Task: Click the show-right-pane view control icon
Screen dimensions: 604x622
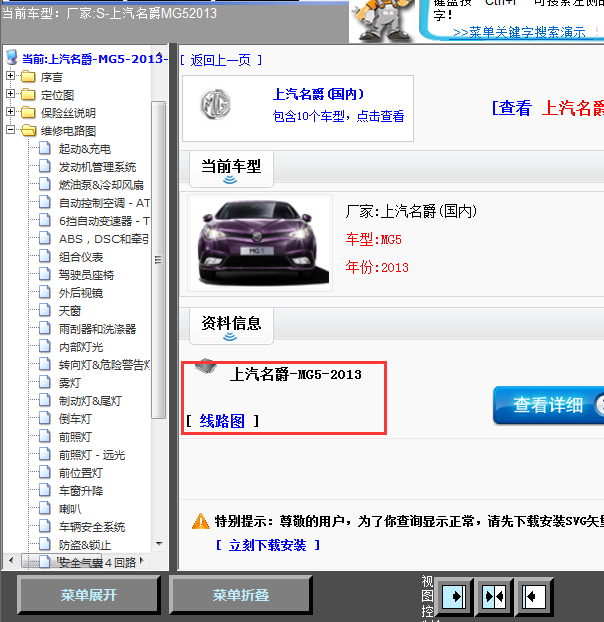Action: 454,596
